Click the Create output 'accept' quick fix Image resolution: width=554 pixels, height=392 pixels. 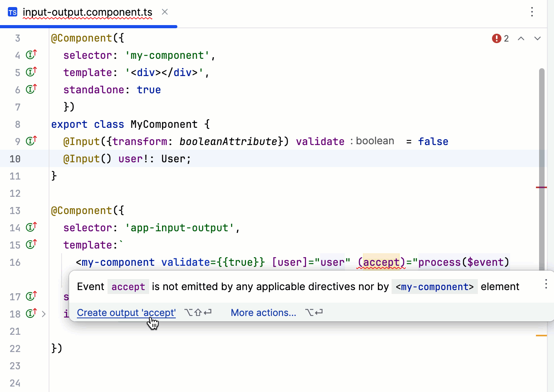[x=126, y=312]
